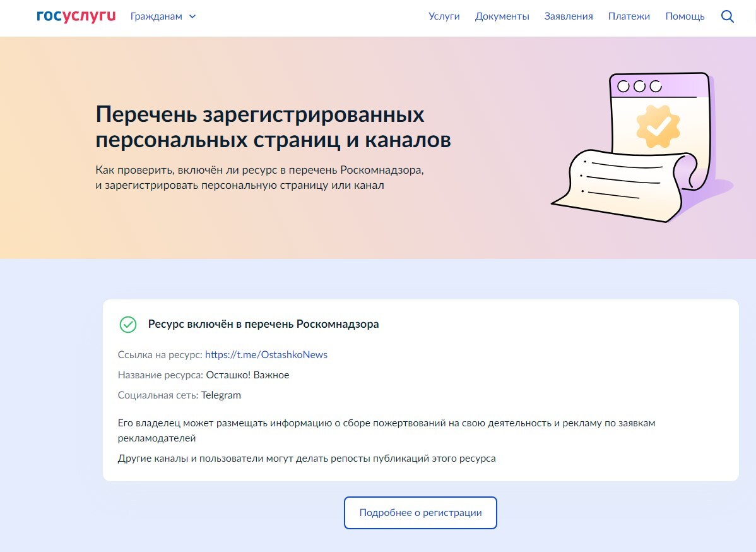The width and height of the screenshot is (756, 552).
Task: Open the Госуслуги logo home link
Action: click(76, 16)
